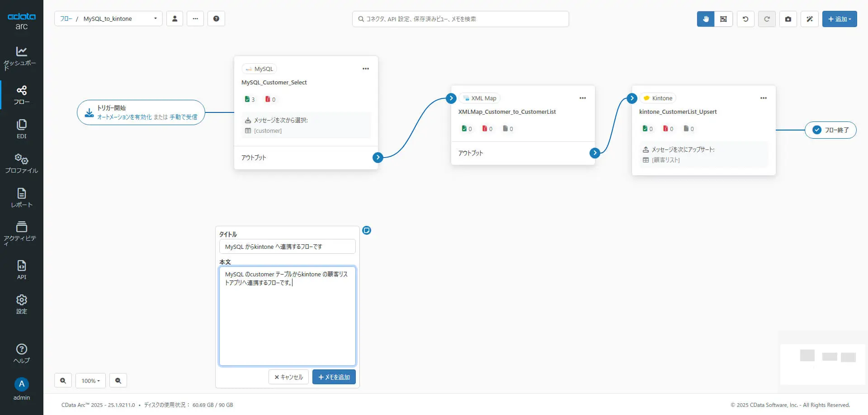The height and width of the screenshot is (415, 868).
Task: Click the Kintone connector type badge
Action: [658, 98]
